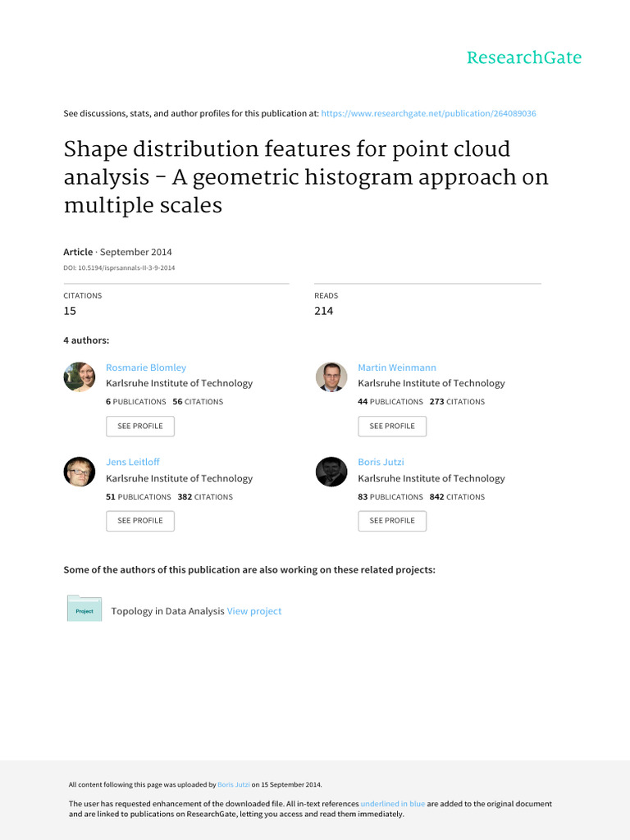Viewport: 630px width, 840px height.
Task: Open Martin Weinmann's profile photo
Action: [331, 377]
